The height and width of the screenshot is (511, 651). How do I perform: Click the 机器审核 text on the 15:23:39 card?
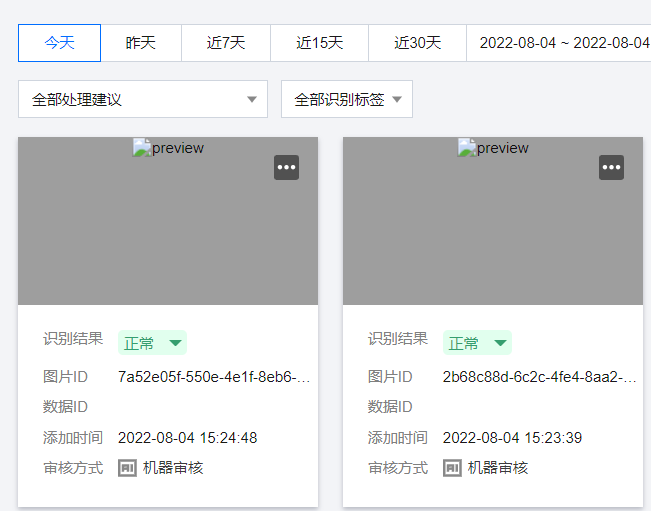click(x=498, y=468)
